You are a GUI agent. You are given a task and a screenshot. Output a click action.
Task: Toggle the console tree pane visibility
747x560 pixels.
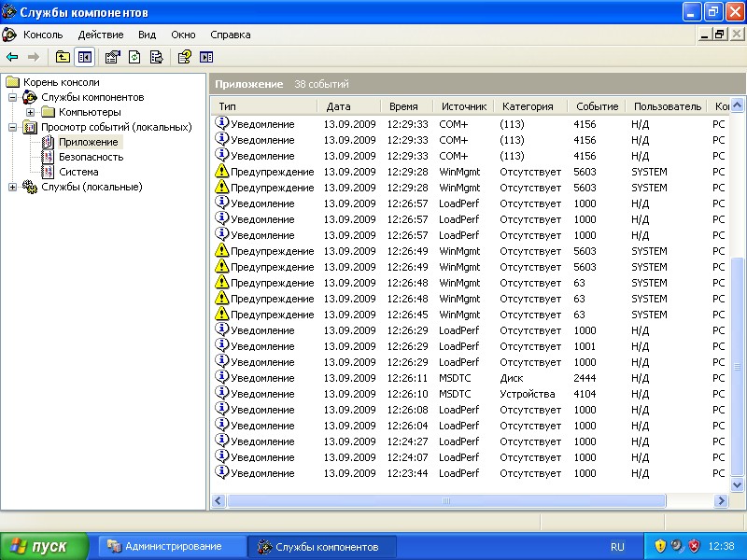coord(85,57)
